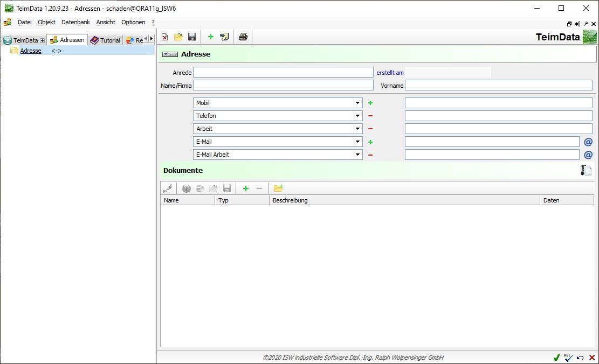Click the red X document icon in main toolbar
Viewport: 599px width, 364px height.
pos(165,37)
